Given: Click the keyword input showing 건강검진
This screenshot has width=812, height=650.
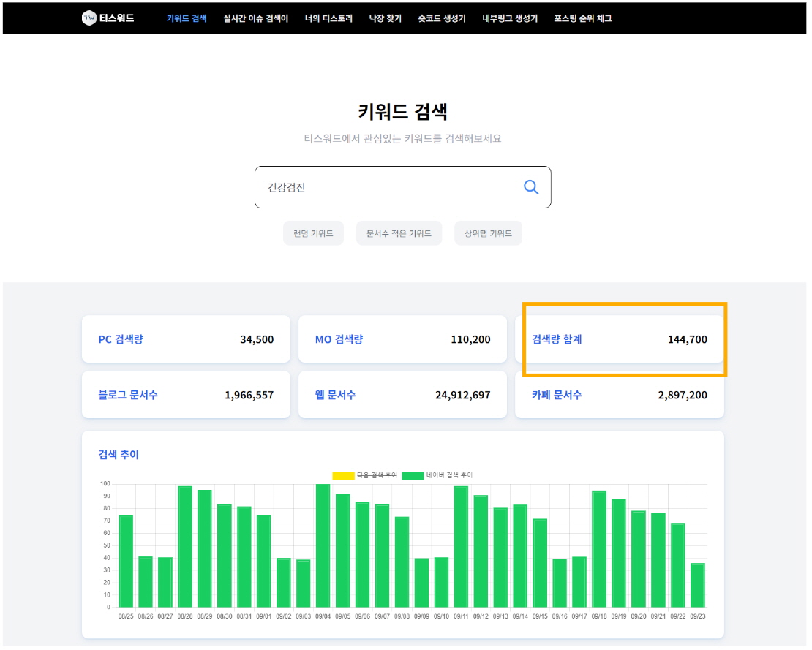Looking at the screenshot, I should pos(366,187).
